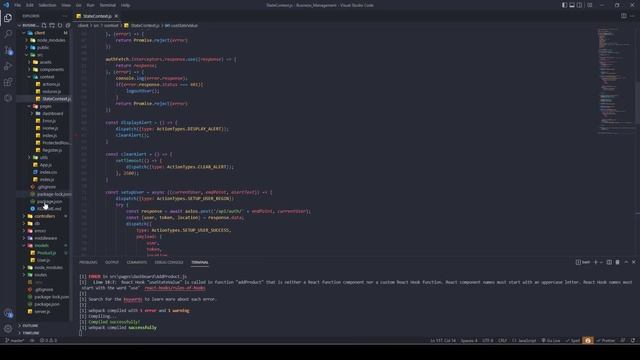Click the Spaces: 4 indentation setting
This screenshot has width=640, height=360.
pos(469,340)
